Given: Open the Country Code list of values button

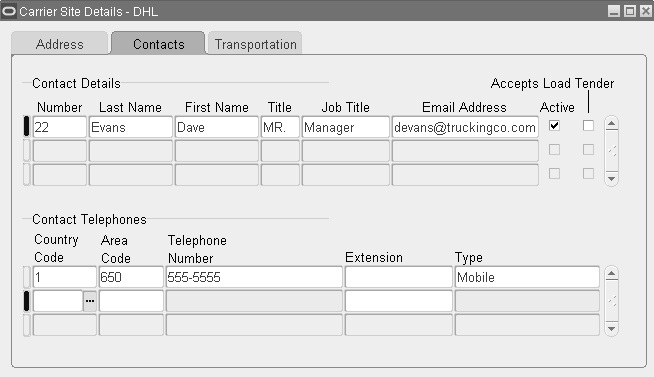Looking at the screenshot, I should [90, 301].
